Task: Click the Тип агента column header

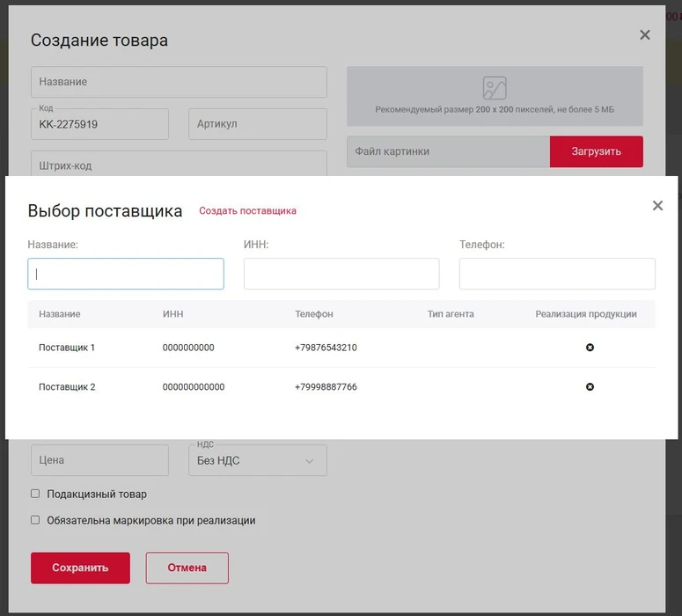Action: 451,314
